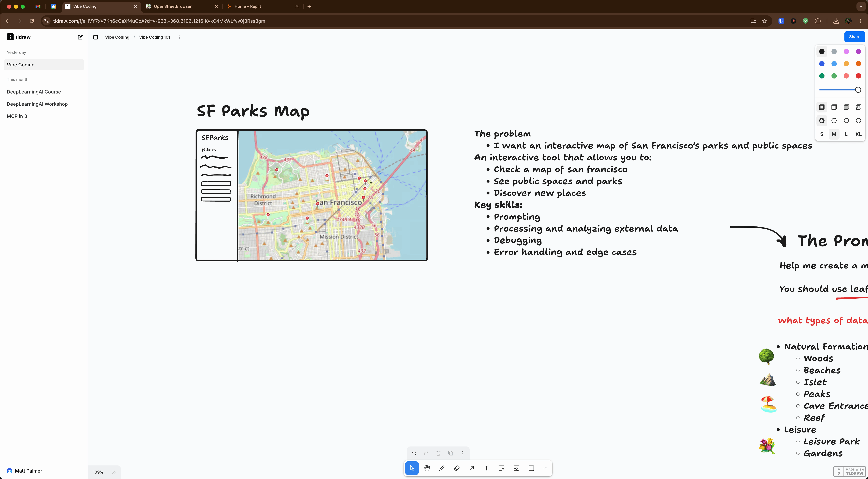
Task: Toggle the sidebar panel icon
Action: [x=95, y=37]
